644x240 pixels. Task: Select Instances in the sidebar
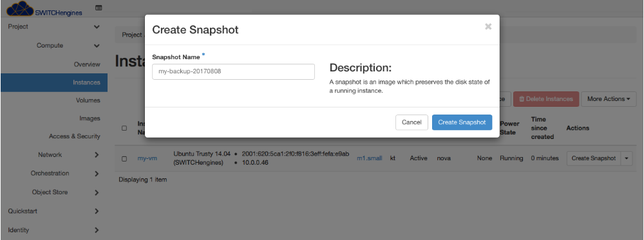[x=54, y=82]
